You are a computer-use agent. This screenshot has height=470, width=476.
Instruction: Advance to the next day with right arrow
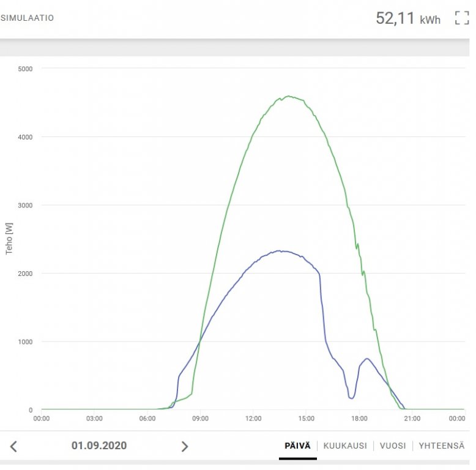(185, 446)
